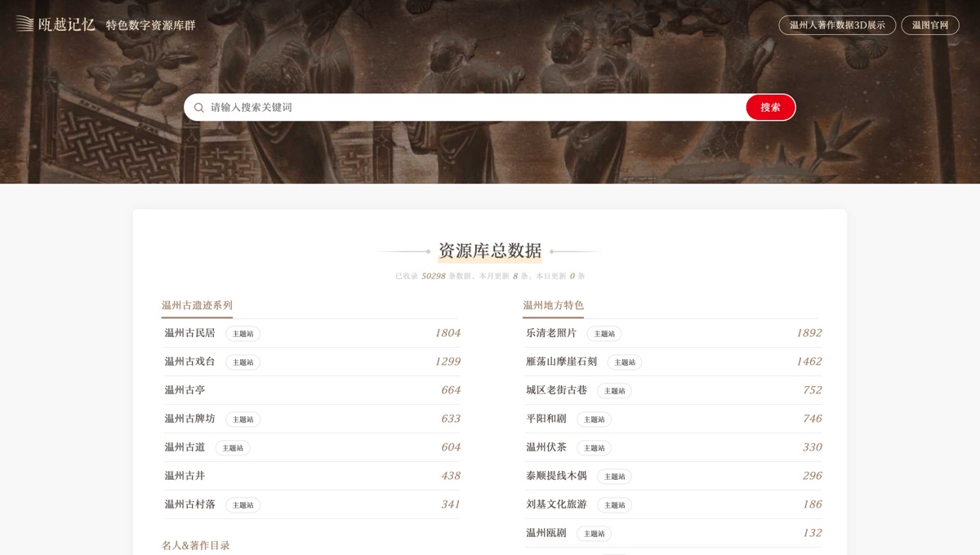The width and height of the screenshot is (980, 555).
Task: Click 主题站 tag beside 城区老街古巷
Action: 615,391
